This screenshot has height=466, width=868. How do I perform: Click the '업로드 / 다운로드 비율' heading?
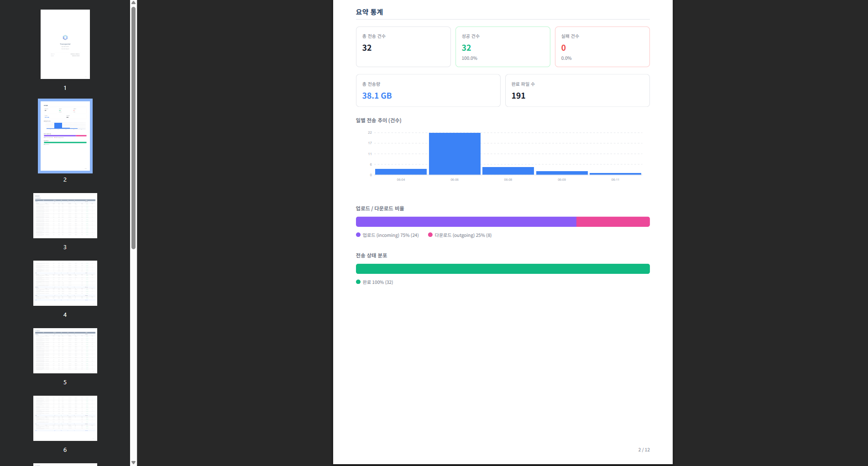[380, 209]
